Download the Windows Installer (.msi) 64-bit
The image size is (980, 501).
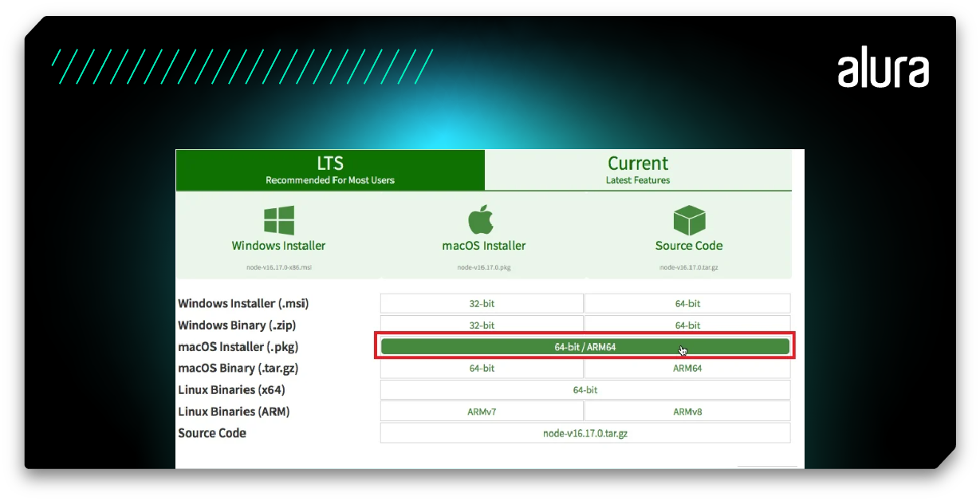(687, 303)
